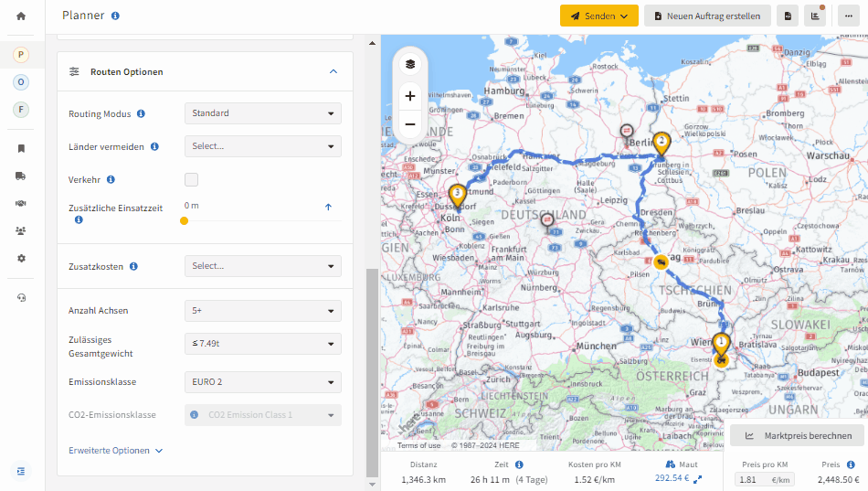The image size is (868, 491).
Task: Zoom in on the map
Action: 410,96
